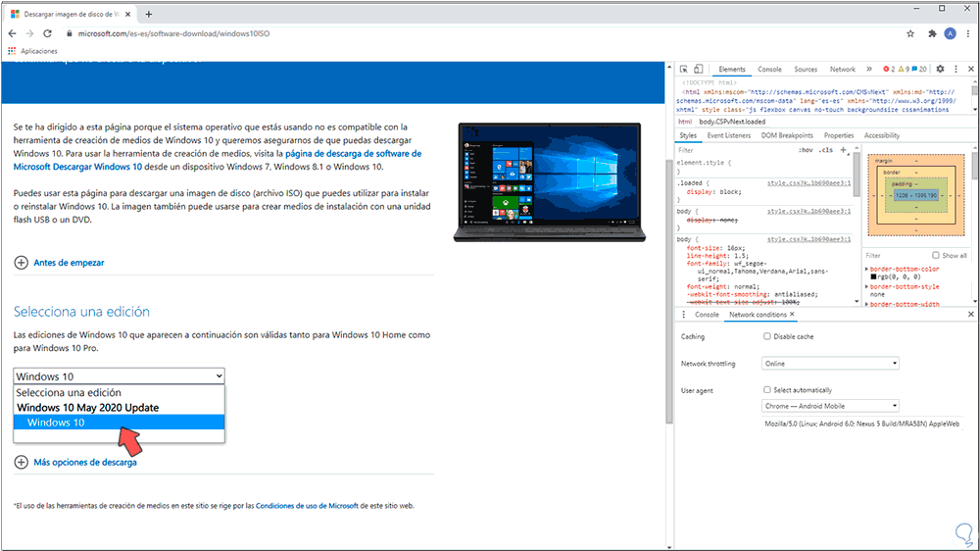Expand the border-bottom-color computed property
980x551 pixels.
(x=866, y=269)
